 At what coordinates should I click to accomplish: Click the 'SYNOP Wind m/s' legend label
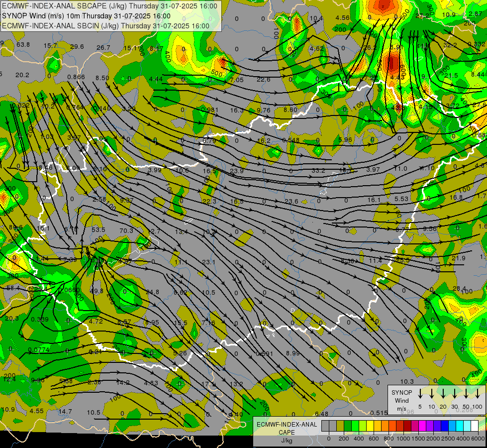(401, 400)
